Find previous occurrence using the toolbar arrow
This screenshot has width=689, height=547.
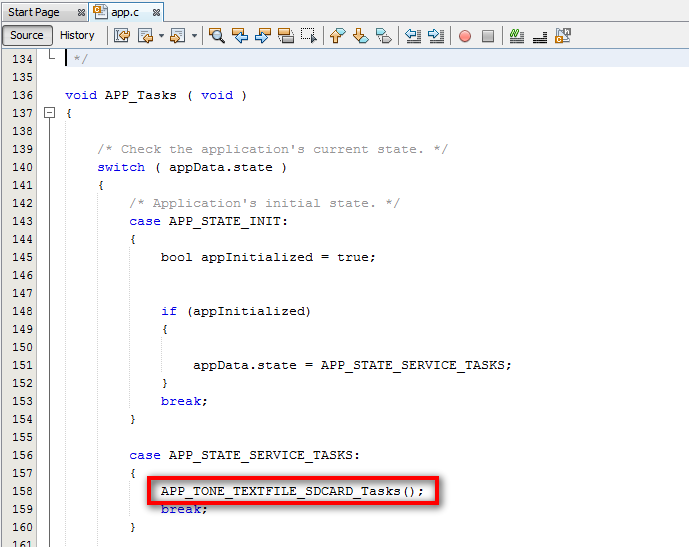click(x=240, y=36)
